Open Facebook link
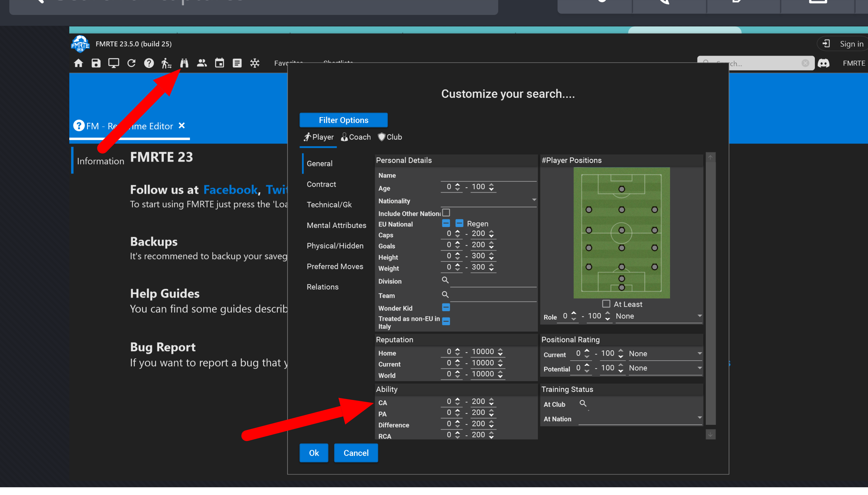The image size is (868, 495). point(230,190)
